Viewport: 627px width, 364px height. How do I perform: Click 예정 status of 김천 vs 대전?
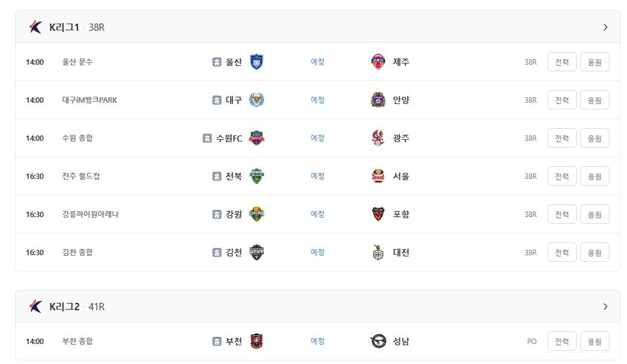coord(318,252)
